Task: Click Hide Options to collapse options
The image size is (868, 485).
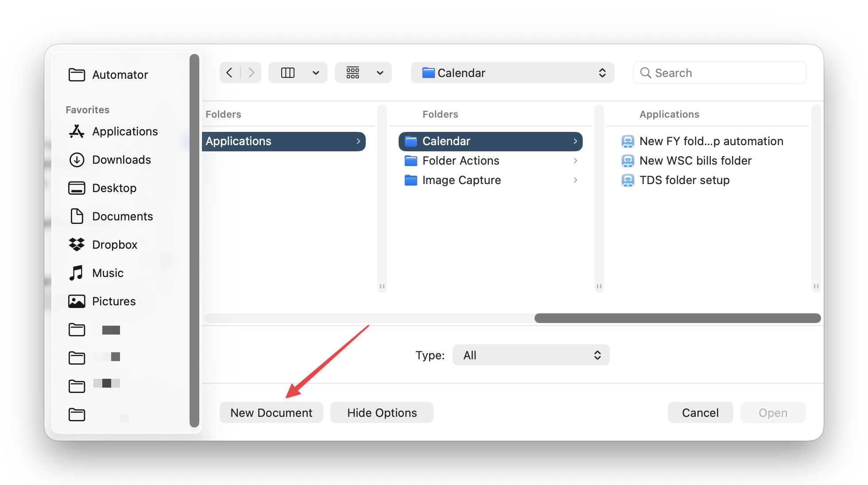Action: 381,412
